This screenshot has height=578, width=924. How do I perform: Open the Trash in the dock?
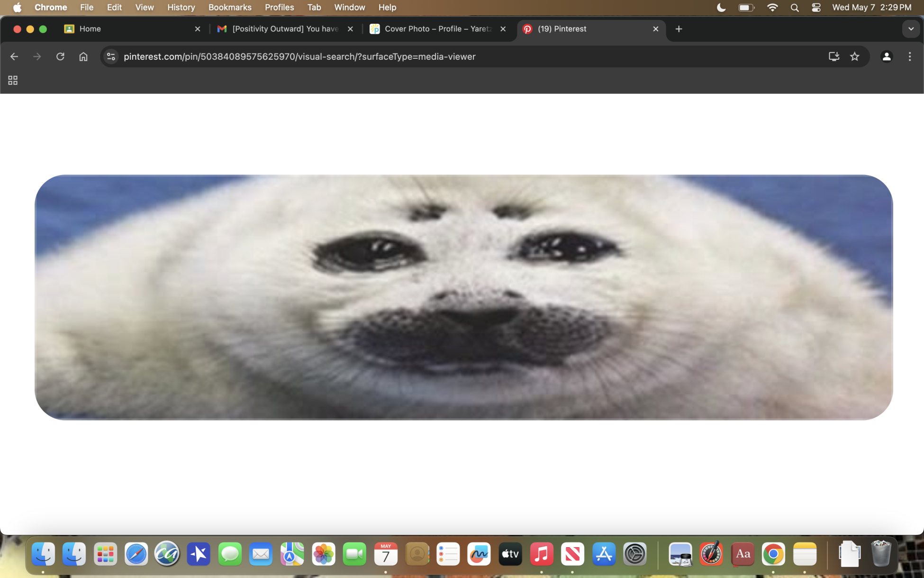click(881, 554)
